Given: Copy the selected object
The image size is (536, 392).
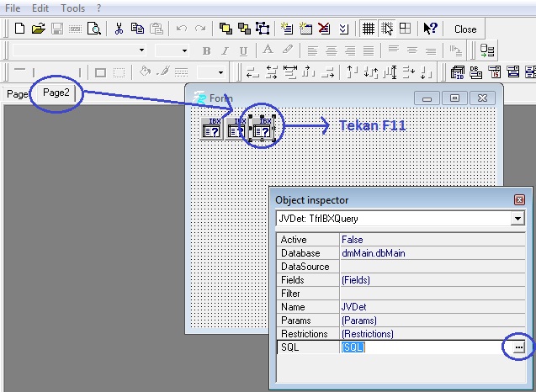Looking at the screenshot, I should click(137, 29).
